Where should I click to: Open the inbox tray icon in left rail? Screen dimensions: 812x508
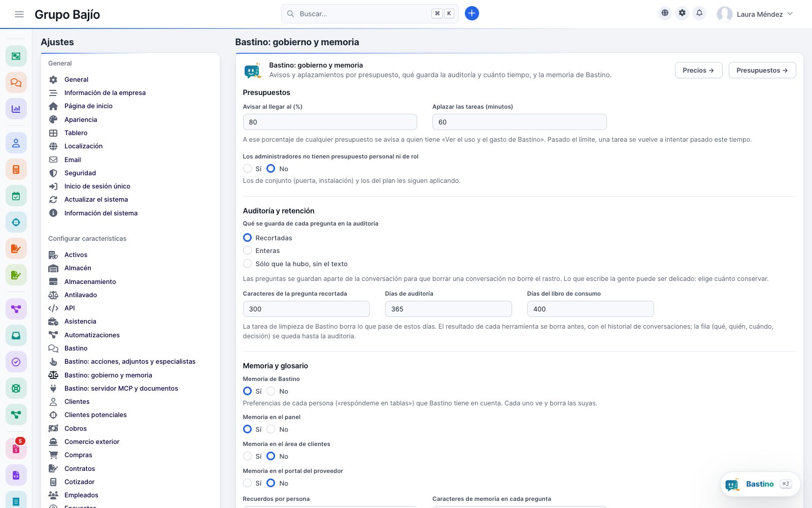[16, 335]
